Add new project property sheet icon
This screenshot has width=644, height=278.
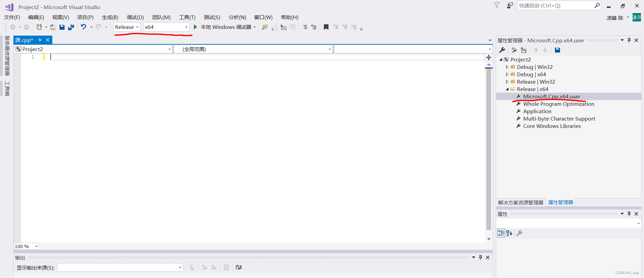(514, 50)
